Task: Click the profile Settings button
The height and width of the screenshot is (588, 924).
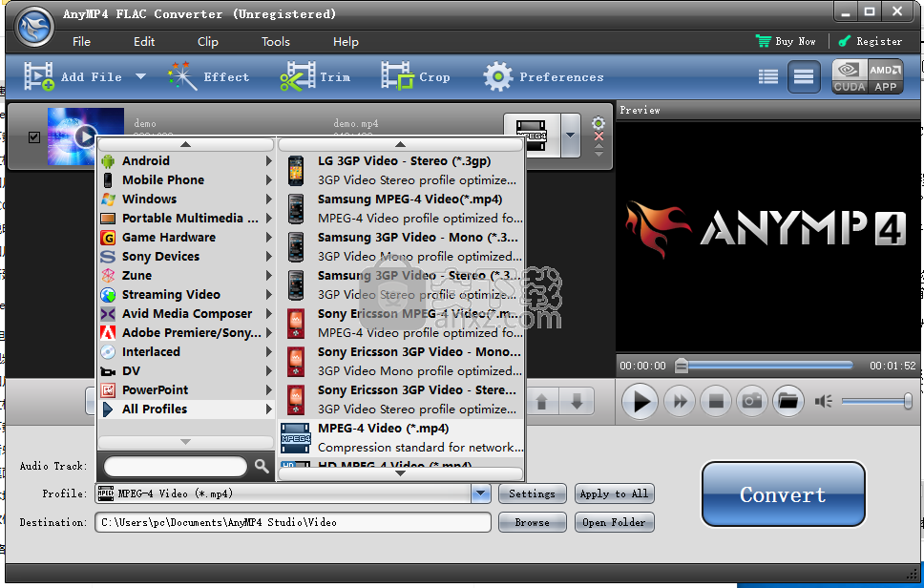Action: tap(532, 493)
